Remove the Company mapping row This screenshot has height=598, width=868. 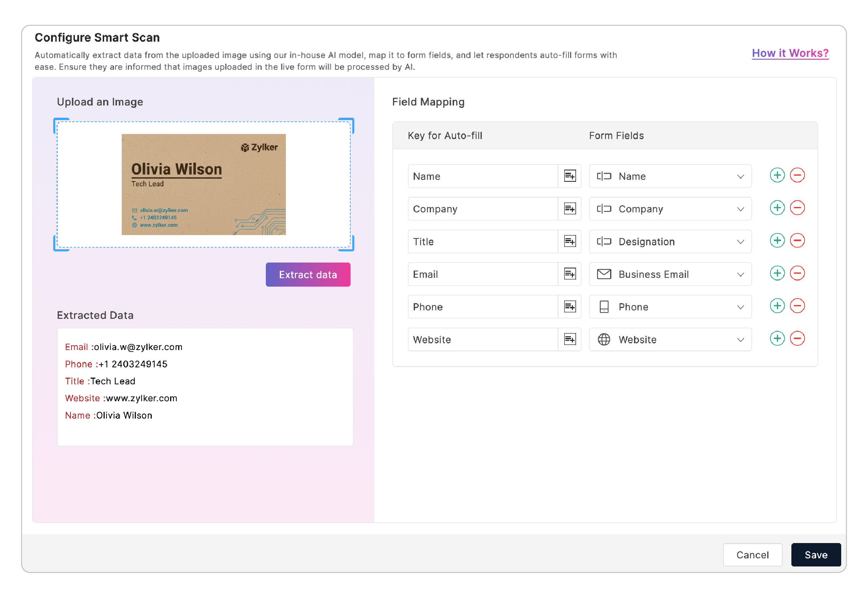click(x=797, y=208)
